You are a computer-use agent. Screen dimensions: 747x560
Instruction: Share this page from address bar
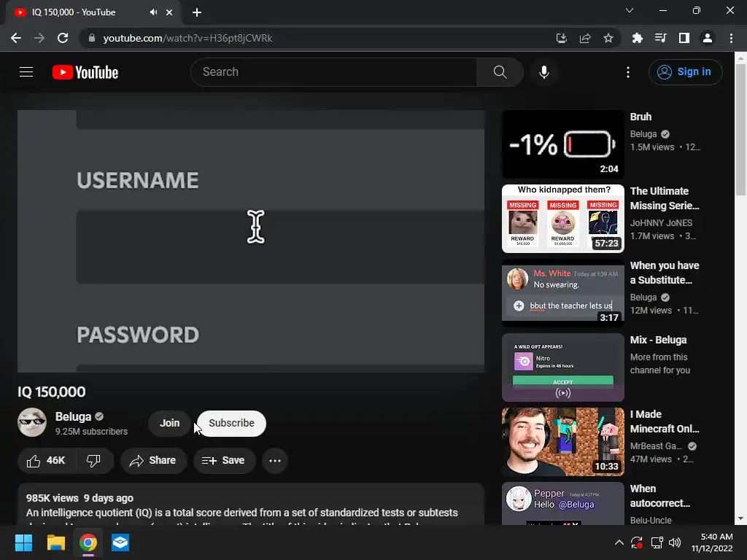tap(584, 38)
